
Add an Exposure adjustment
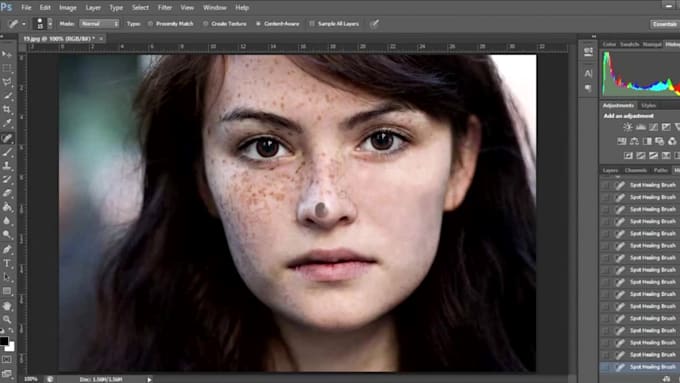(666, 127)
